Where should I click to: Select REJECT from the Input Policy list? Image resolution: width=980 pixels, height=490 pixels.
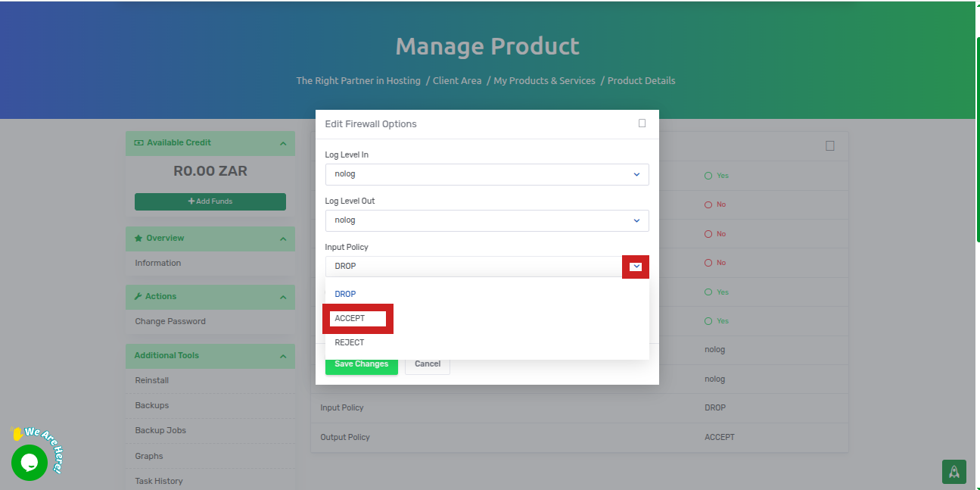350,342
